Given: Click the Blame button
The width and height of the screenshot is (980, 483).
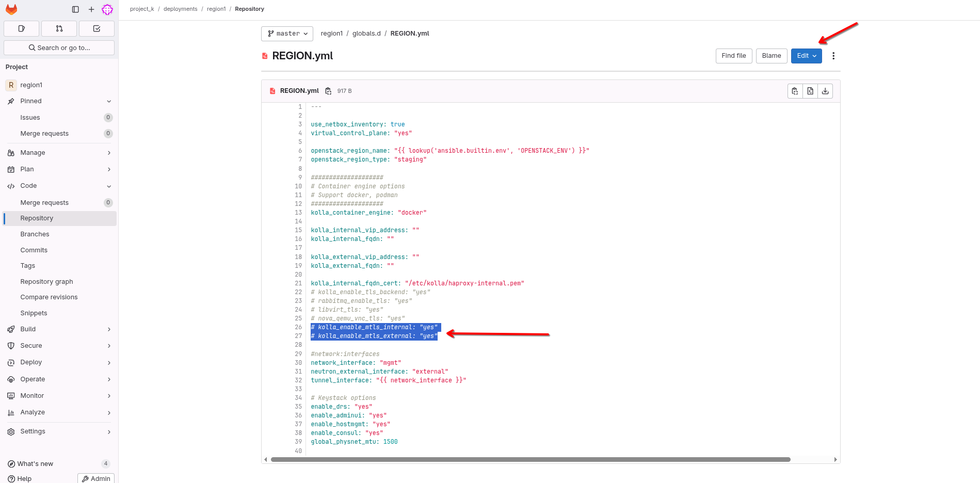Looking at the screenshot, I should click(x=771, y=56).
